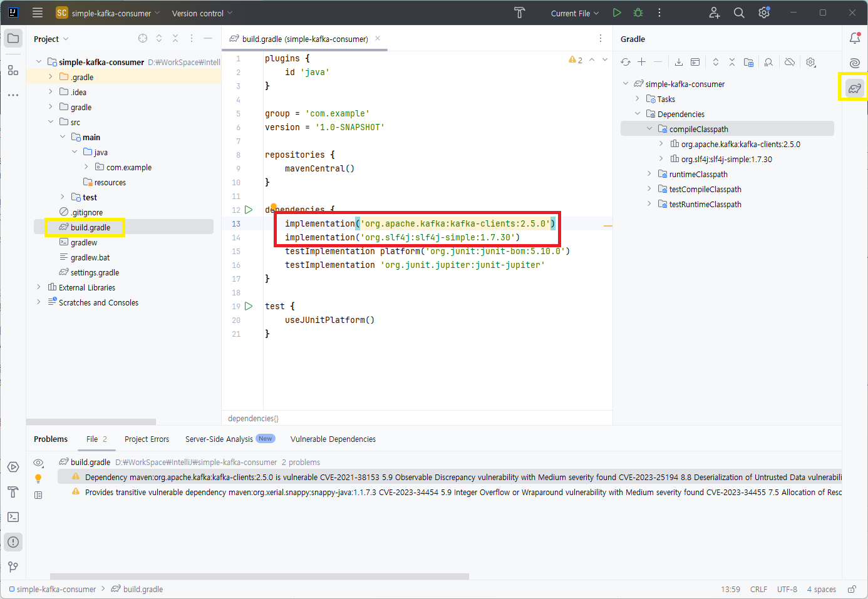Open the Code With Me icon
Screen dimensions: 868x599
[x=714, y=13]
